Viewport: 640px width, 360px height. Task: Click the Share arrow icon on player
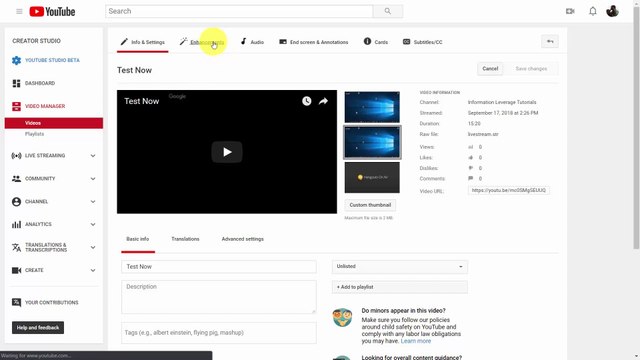(x=323, y=101)
